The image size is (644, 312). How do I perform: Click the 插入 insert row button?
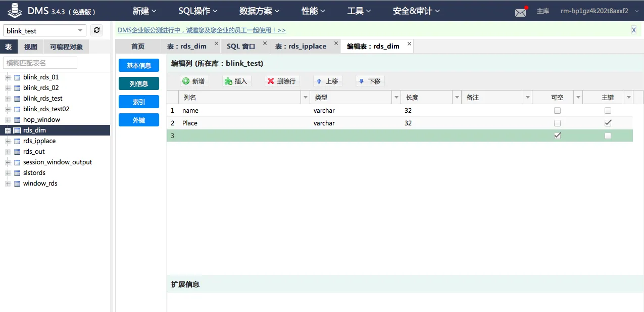coord(236,81)
